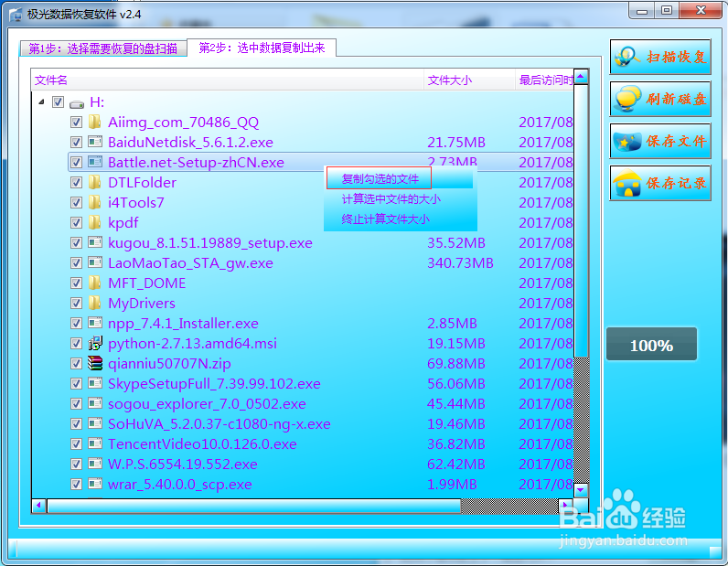Click the H: drive icon
Viewport: 728px width, 566px height.
76,103
